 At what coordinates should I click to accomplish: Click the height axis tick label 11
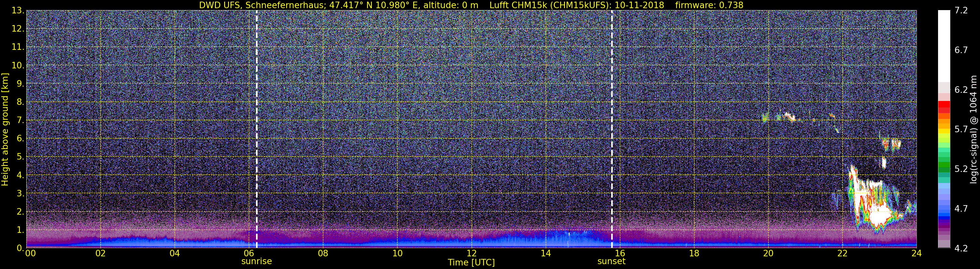click(x=18, y=47)
